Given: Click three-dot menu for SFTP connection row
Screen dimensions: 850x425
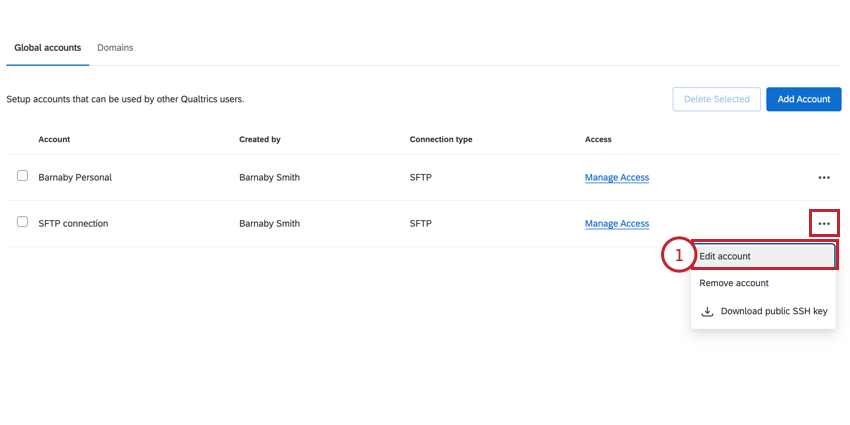Looking at the screenshot, I should point(823,223).
